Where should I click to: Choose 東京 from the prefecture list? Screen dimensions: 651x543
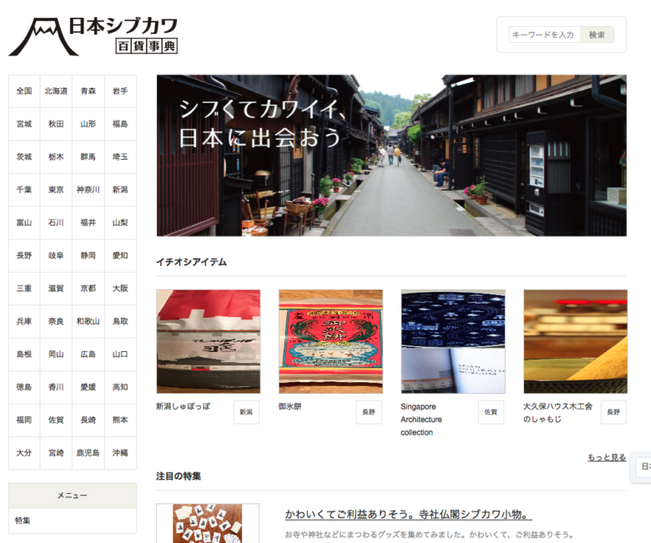pos(56,189)
